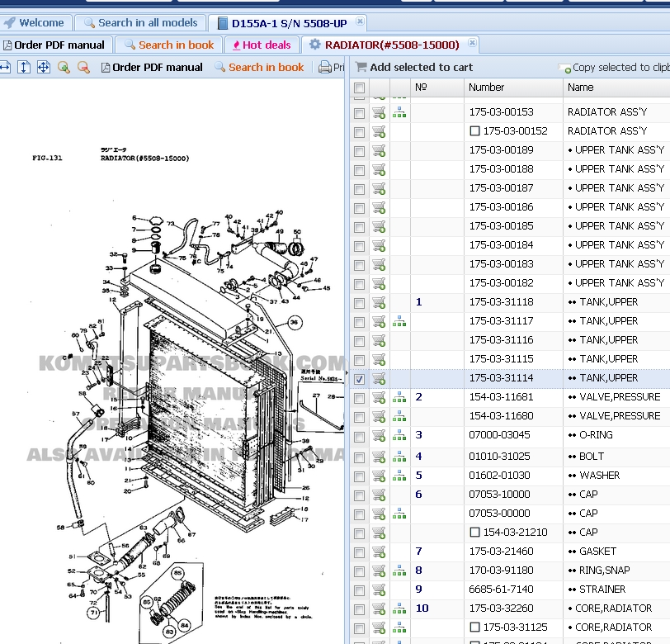The width and height of the screenshot is (670, 644).
Task: Add GASKET 175-03-21460 to cart
Action: [x=379, y=552]
